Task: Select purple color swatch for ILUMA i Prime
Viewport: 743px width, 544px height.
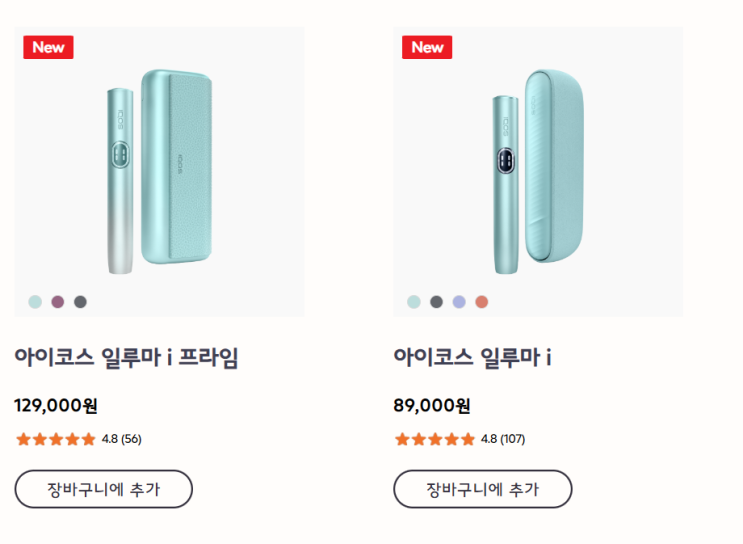Action: pos(58,302)
